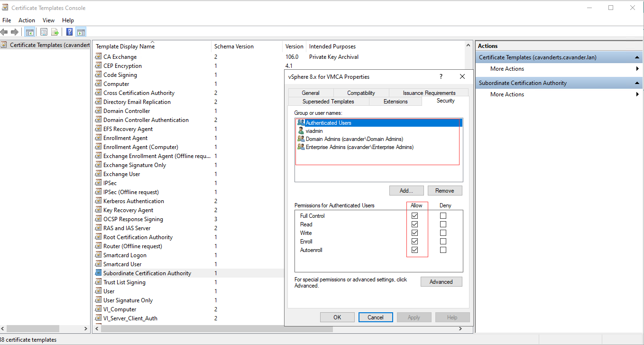Screen dimensions: 644x345
Task: Click the Enterprise Admins group icon
Action: tap(301, 147)
